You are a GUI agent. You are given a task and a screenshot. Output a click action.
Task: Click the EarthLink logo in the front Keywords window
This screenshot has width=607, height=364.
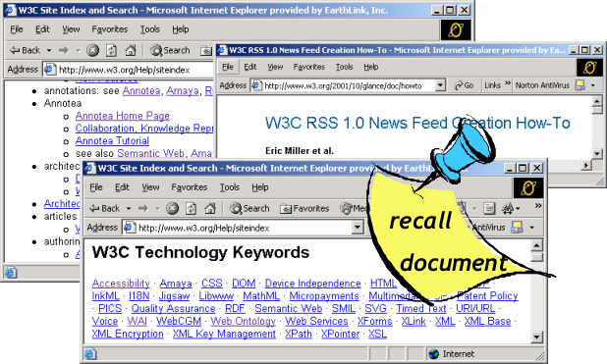tap(528, 188)
